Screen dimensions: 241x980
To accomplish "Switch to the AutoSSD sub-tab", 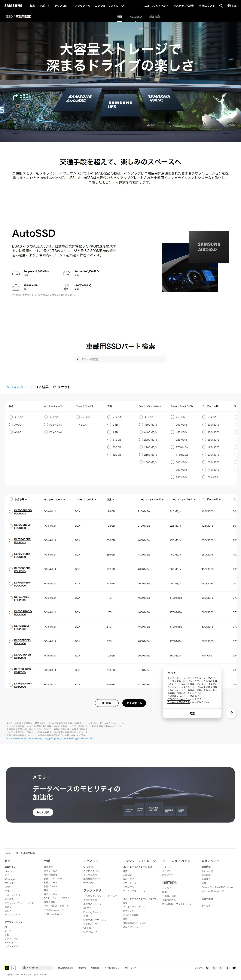I will (x=136, y=17).
